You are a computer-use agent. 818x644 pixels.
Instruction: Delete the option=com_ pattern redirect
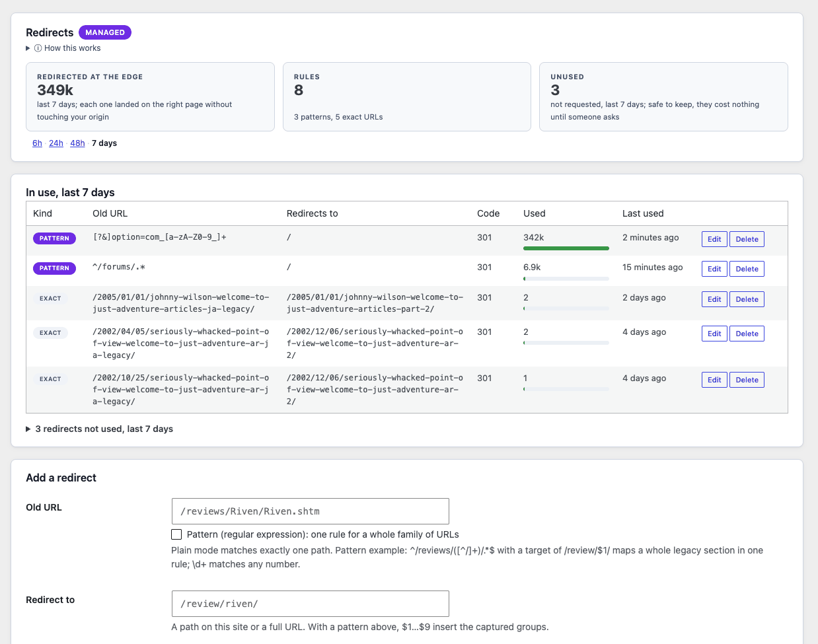pyautogui.click(x=747, y=239)
